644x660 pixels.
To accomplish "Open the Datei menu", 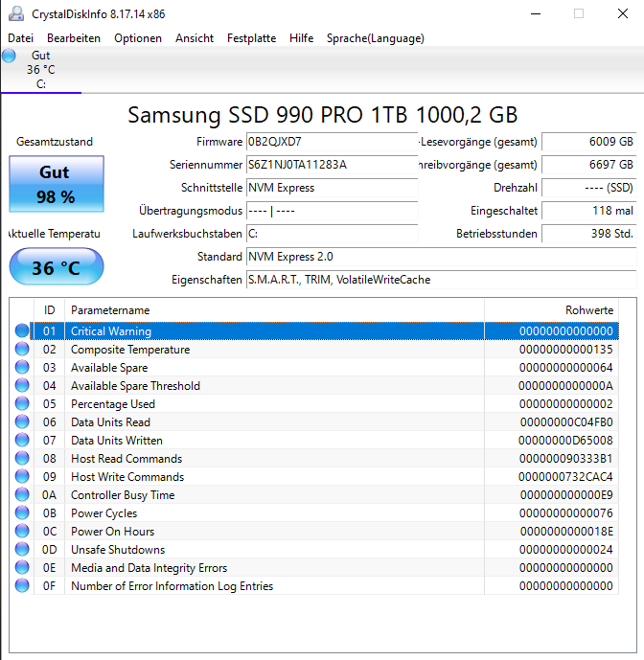I will (21, 38).
